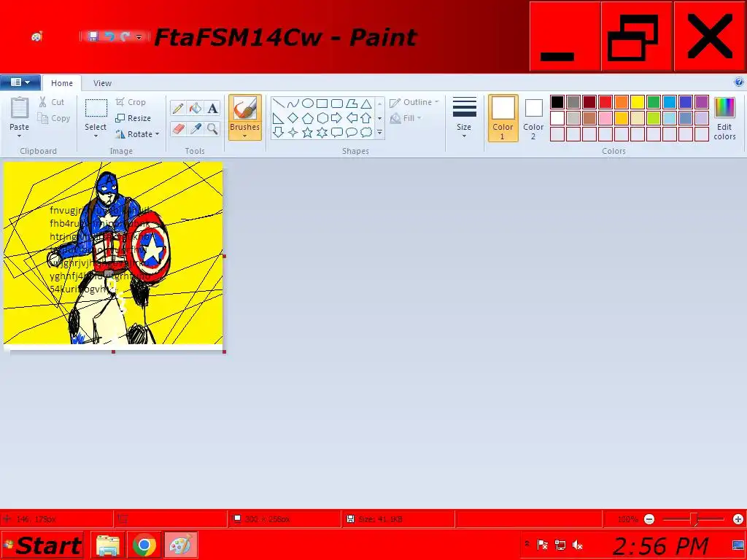Open the shape Fill dropdown
747x560 pixels.
point(406,118)
